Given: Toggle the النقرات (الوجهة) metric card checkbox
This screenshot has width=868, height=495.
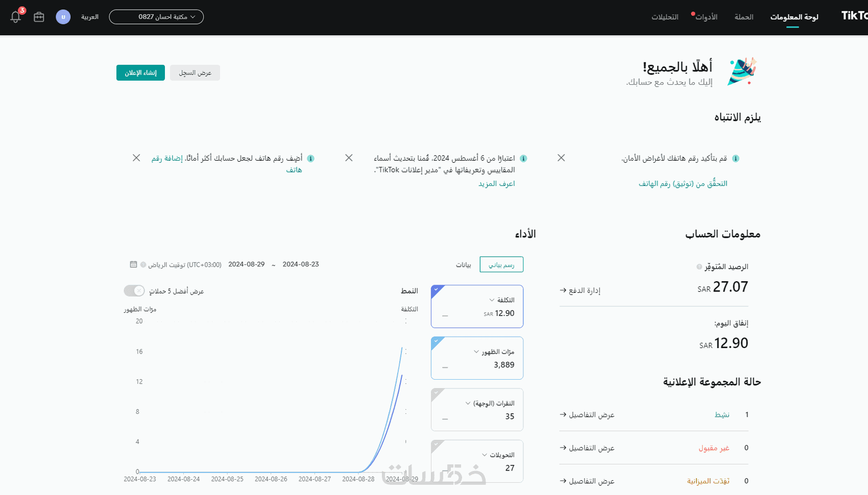Looking at the screenshot, I should pos(436,393).
